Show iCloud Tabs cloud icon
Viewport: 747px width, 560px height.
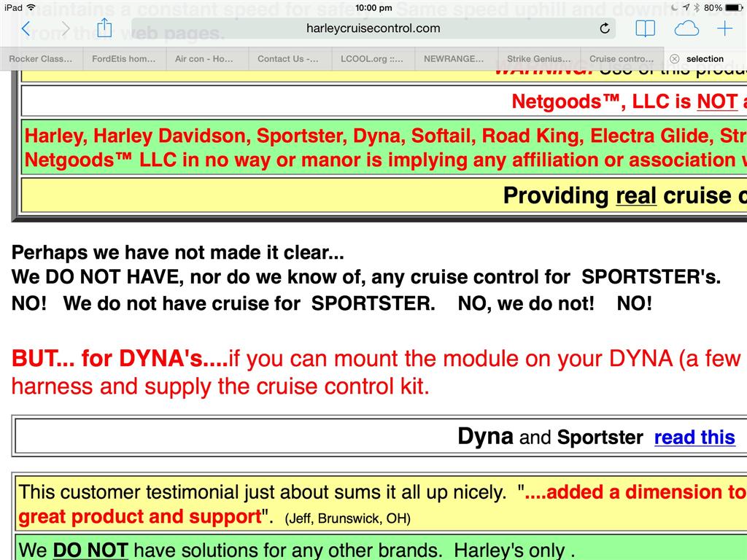686,28
